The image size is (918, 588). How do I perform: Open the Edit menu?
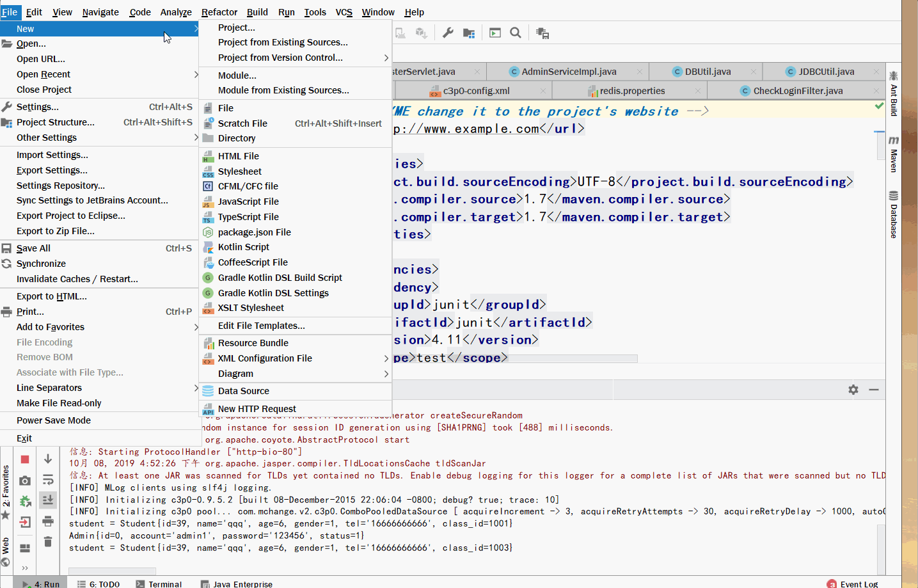[x=34, y=12]
